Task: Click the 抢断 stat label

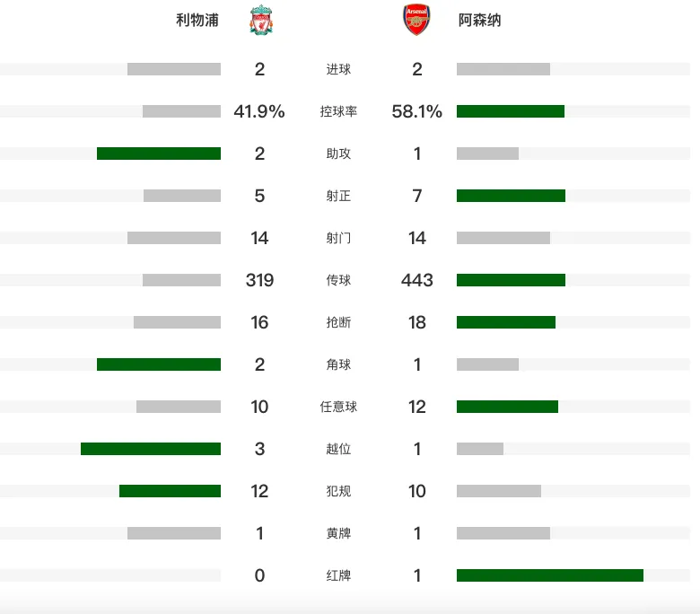Action: tap(338, 322)
